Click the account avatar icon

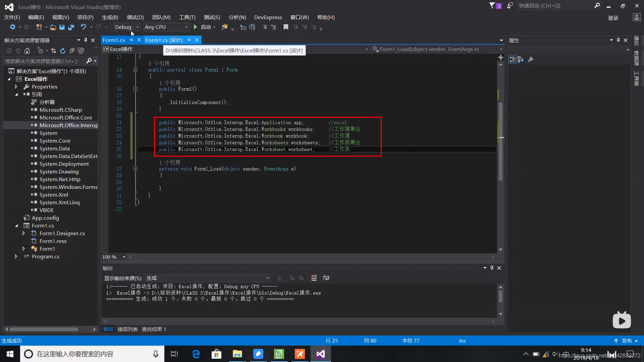click(x=636, y=17)
